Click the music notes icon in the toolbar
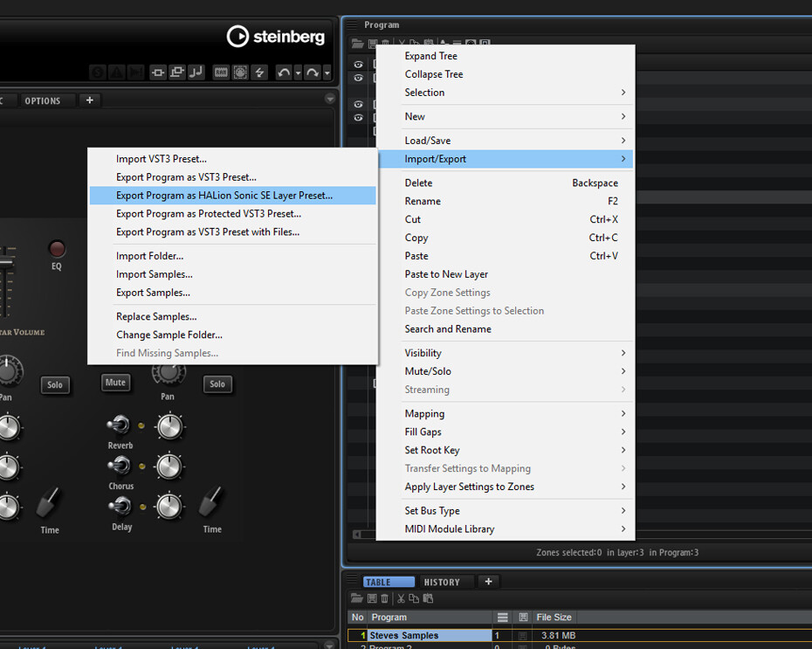This screenshot has width=812, height=649. click(x=196, y=72)
